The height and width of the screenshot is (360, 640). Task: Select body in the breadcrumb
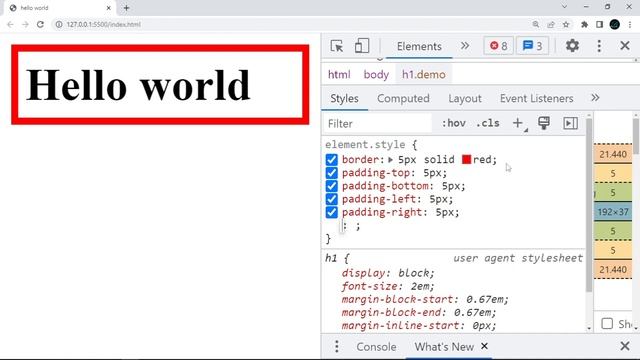pos(376,75)
